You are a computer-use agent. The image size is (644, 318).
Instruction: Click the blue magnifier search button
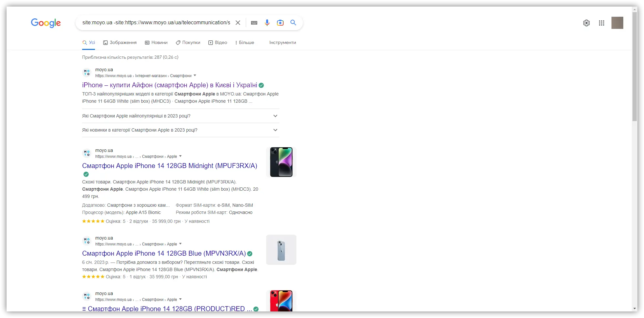(x=293, y=23)
